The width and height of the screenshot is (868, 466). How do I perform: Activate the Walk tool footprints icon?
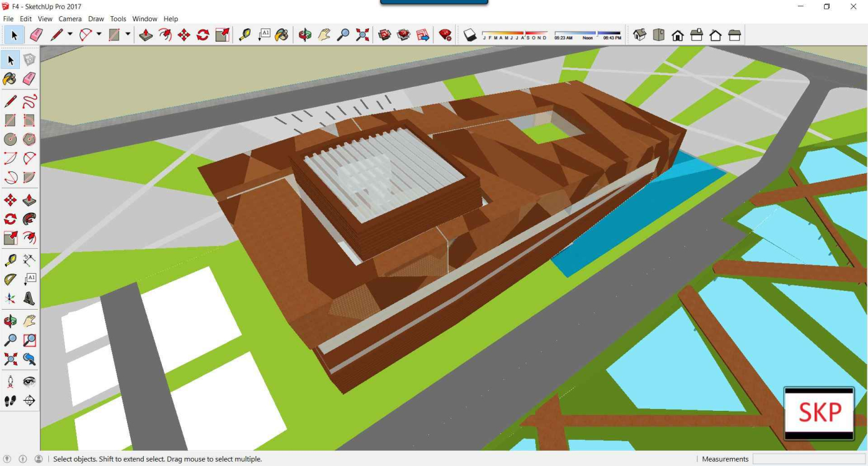[11, 401]
